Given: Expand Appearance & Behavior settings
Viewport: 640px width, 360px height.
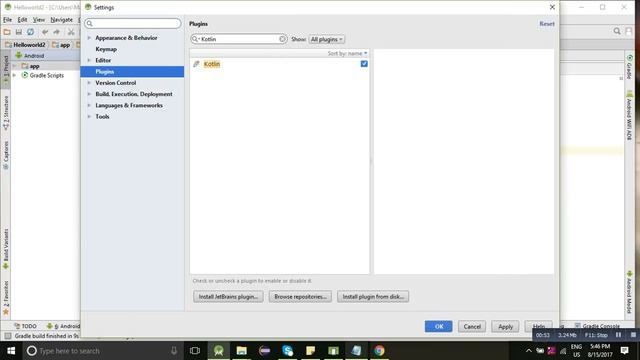Looking at the screenshot, I should point(89,38).
